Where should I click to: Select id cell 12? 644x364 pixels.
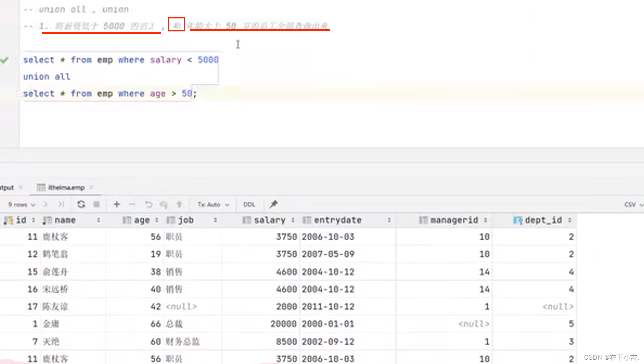[x=32, y=254]
